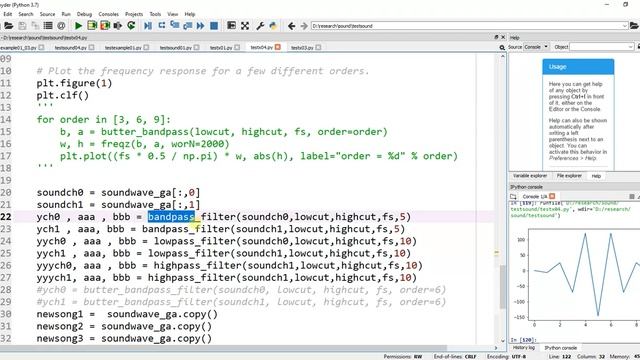
Task: Click the Save all files icon
Action: (35, 26)
